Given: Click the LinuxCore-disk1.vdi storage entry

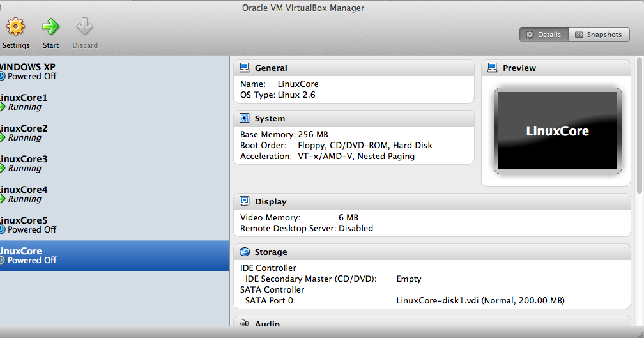Looking at the screenshot, I should [480, 301].
